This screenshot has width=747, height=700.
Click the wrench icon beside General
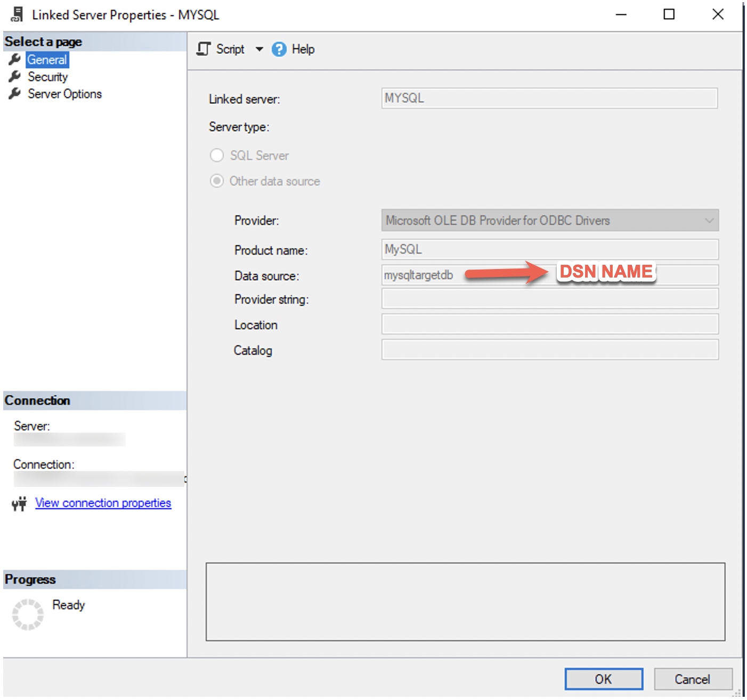coord(15,59)
